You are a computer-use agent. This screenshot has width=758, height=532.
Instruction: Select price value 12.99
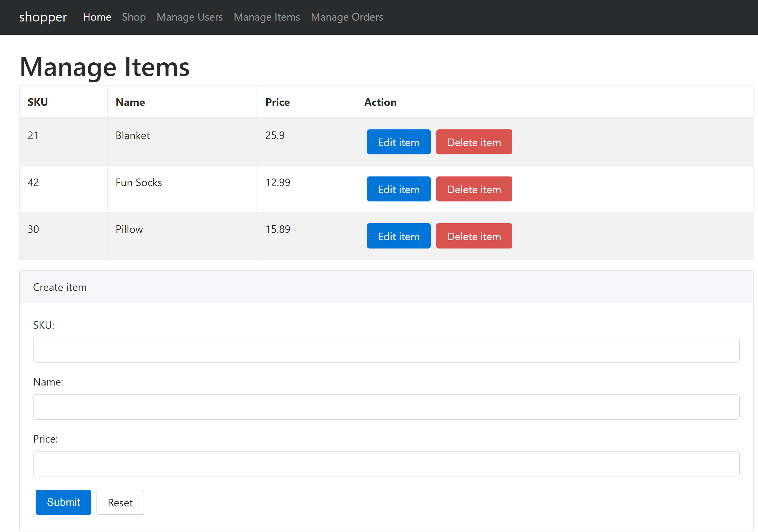(x=278, y=183)
